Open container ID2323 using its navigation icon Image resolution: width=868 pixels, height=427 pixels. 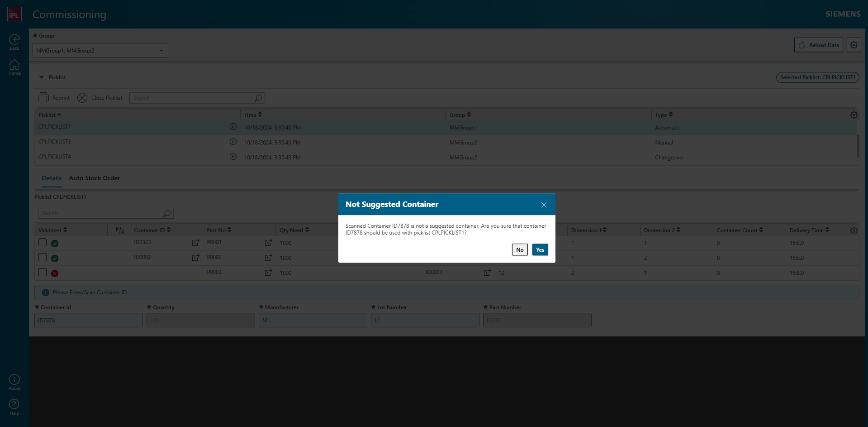195,242
